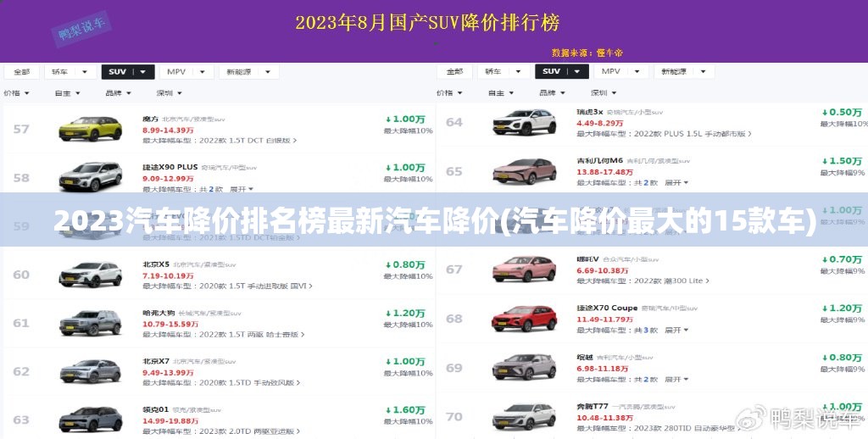Click the rank number 64
Screen dimensions: 868x439
[x=454, y=122]
